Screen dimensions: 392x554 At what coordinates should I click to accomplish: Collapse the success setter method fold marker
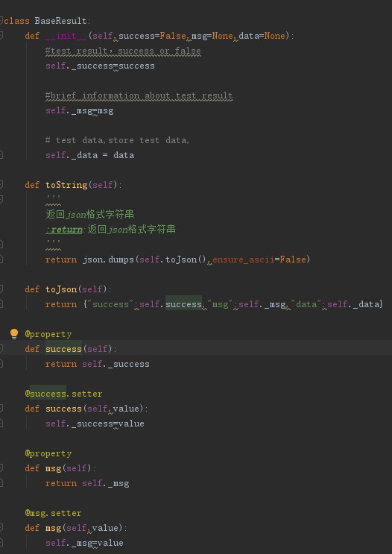coord(1,409)
